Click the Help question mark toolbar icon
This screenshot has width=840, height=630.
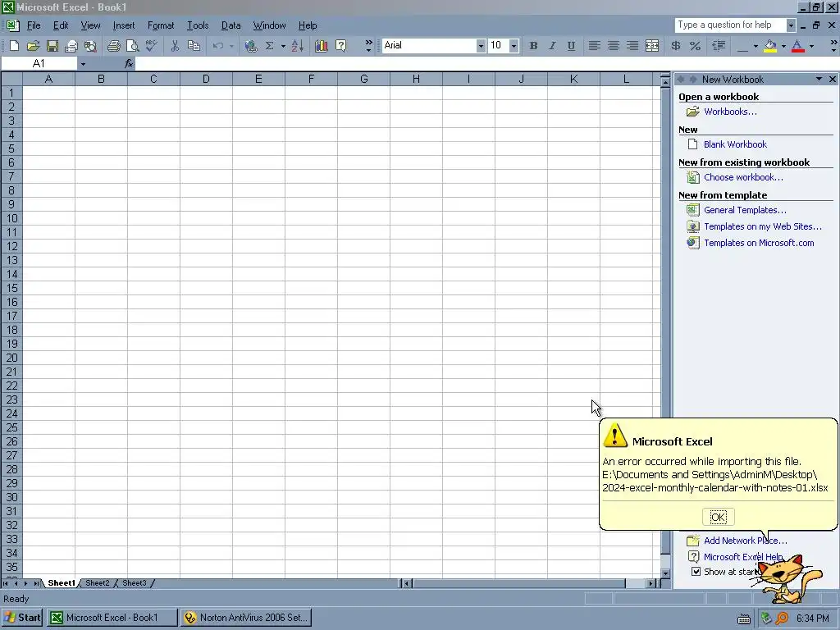coord(340,46)
